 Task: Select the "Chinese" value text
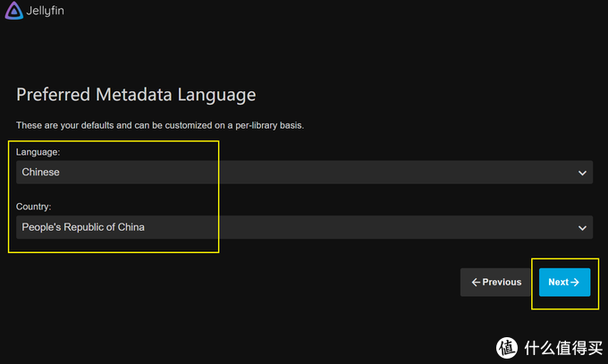[41, 173]
